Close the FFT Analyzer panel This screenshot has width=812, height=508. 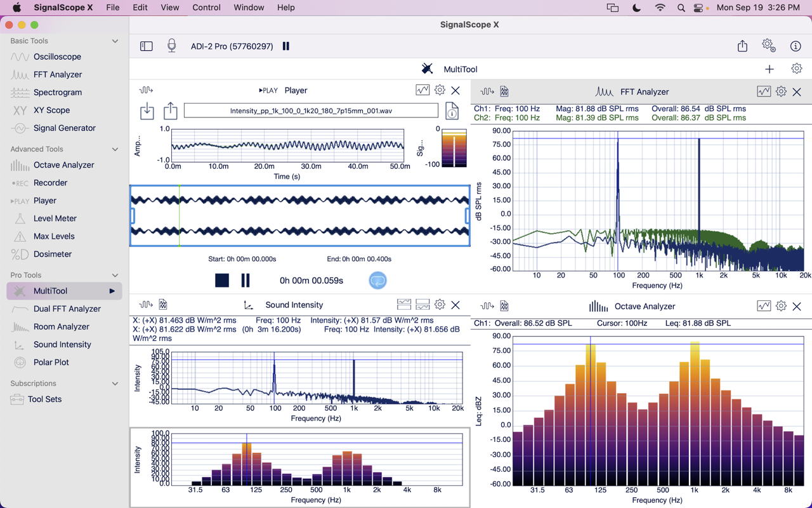pos(797,92)
